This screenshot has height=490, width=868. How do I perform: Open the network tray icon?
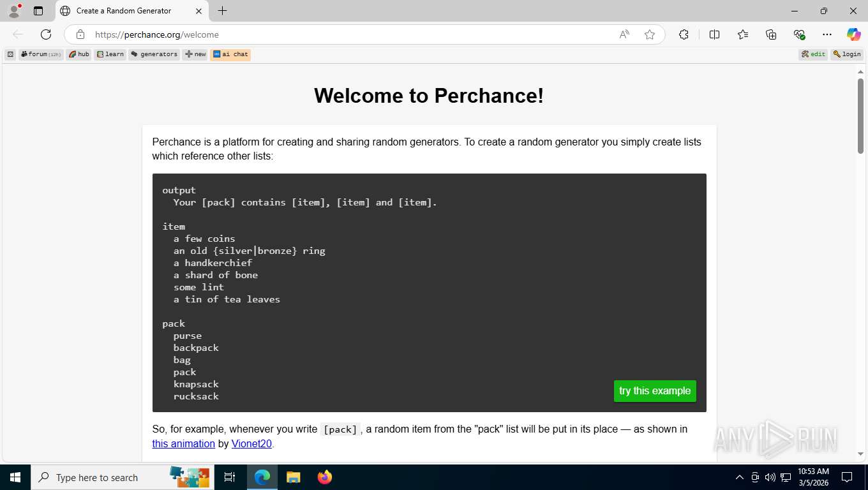[786, 477]
